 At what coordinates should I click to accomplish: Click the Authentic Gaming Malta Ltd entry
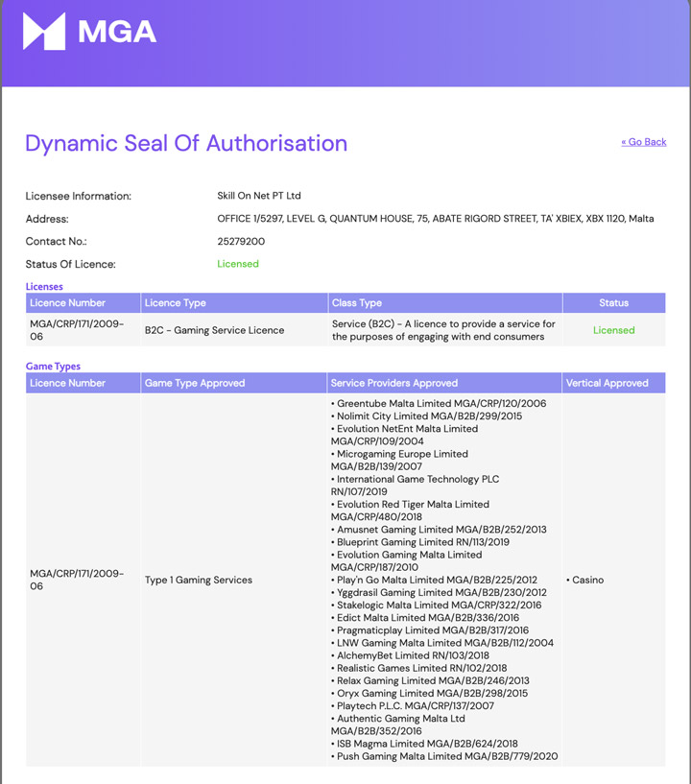(x=398, y=725)
